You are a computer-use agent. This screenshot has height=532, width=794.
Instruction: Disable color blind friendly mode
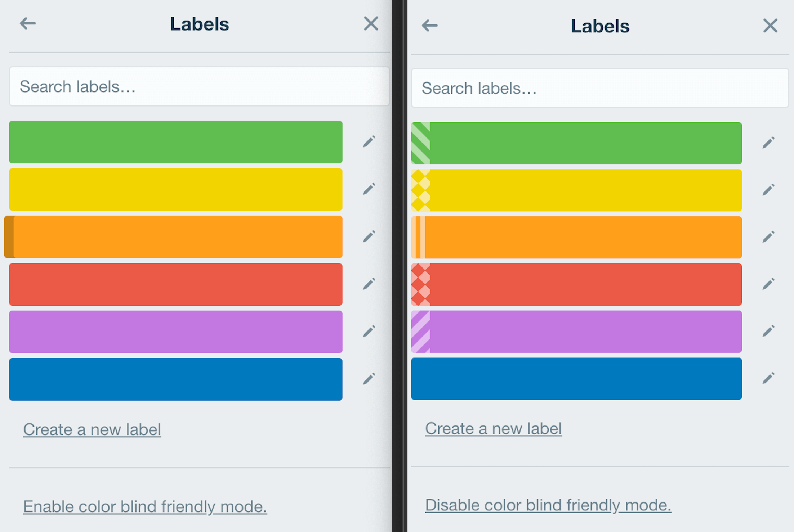pyautogui.click(x=548, y=505)
